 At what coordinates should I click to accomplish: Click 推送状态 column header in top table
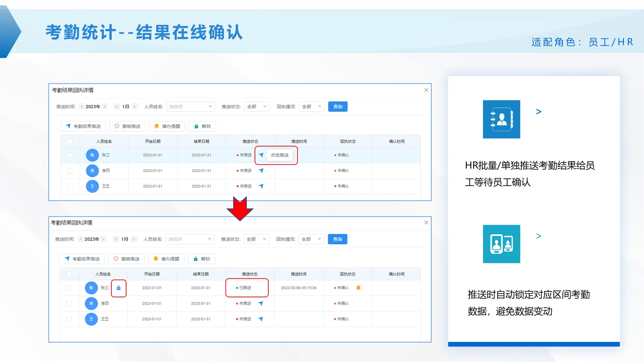tap(250, 141)
